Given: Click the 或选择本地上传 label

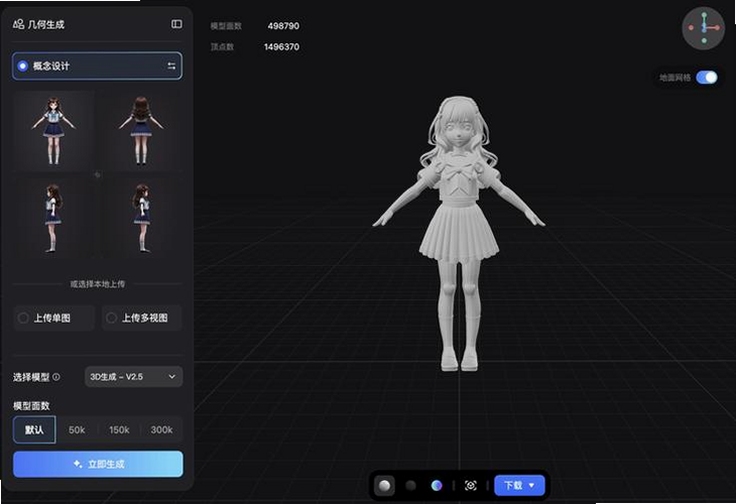Looking at the screenshot, I should [98, 284].
